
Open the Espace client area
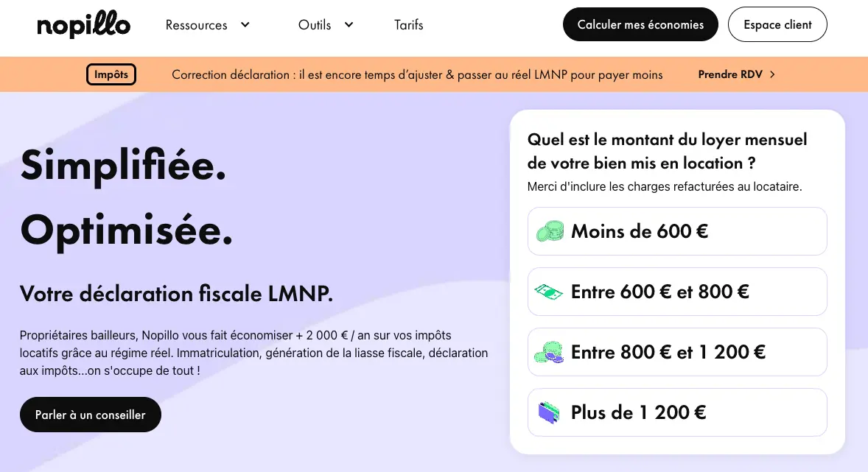point(777,25)
